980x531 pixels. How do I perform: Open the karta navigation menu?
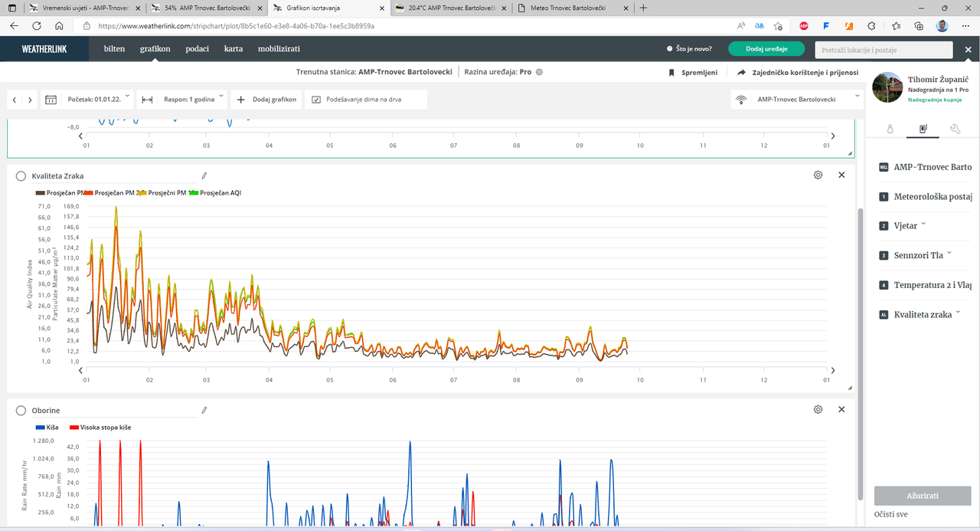234,49
